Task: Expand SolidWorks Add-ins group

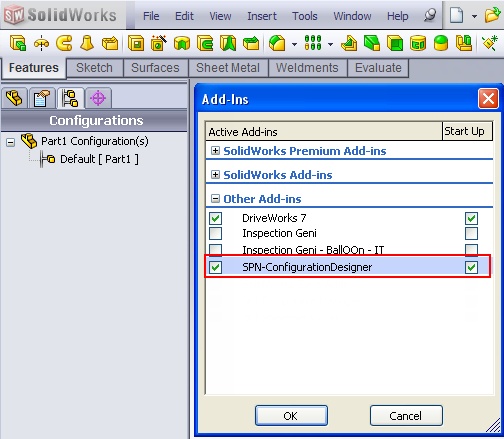Action: (215, 175)
